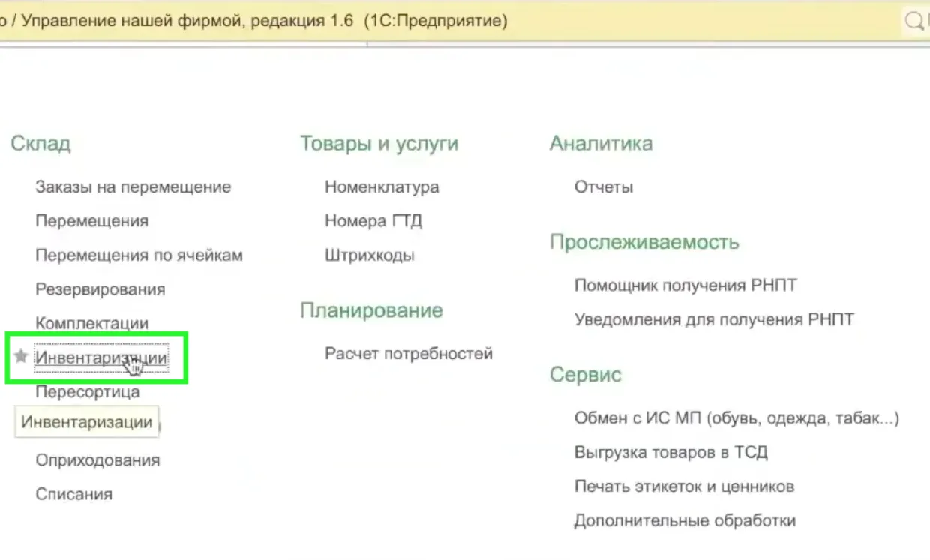Open the Резервирования section

point(100,289)
